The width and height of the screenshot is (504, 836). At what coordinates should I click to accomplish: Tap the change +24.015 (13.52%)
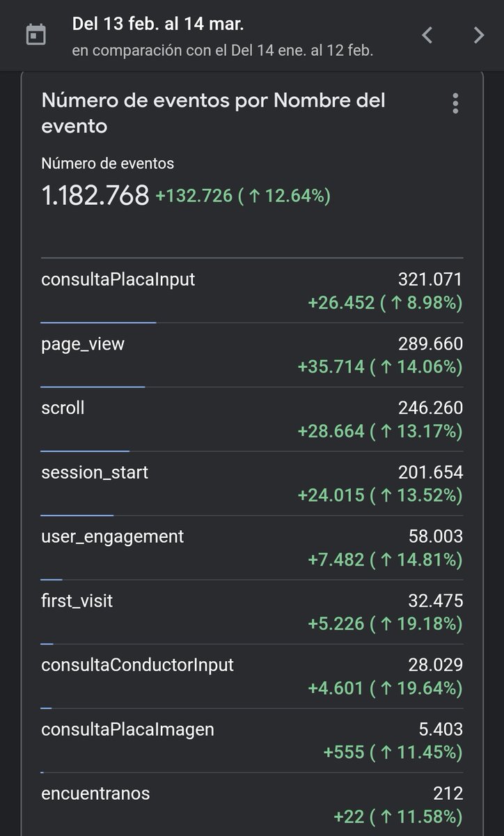pyautogui.click(x=380, y=495)
